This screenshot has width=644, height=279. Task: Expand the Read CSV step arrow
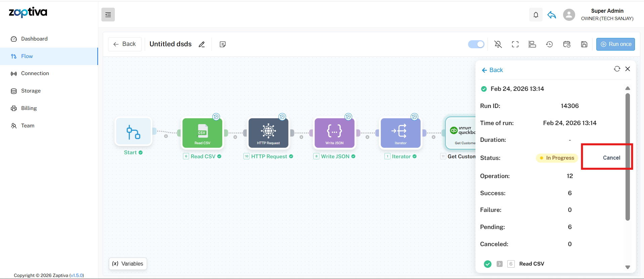point(500,264)
